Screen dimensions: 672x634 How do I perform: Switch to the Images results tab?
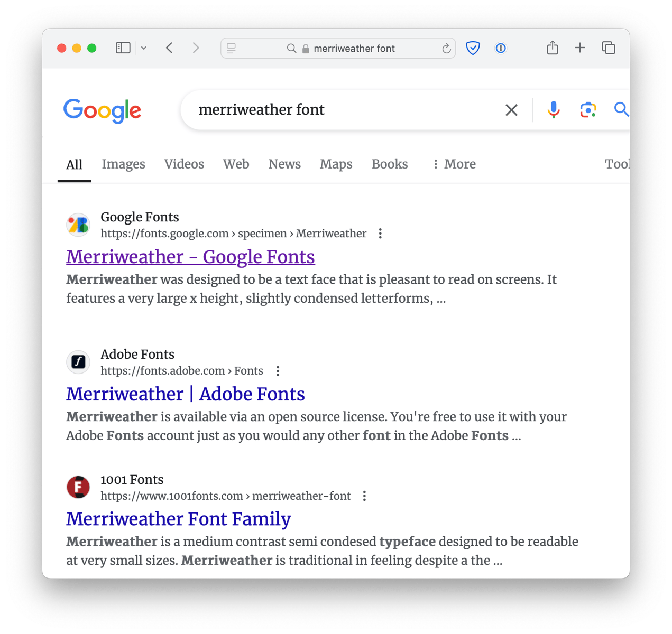(x=123, y=164)
